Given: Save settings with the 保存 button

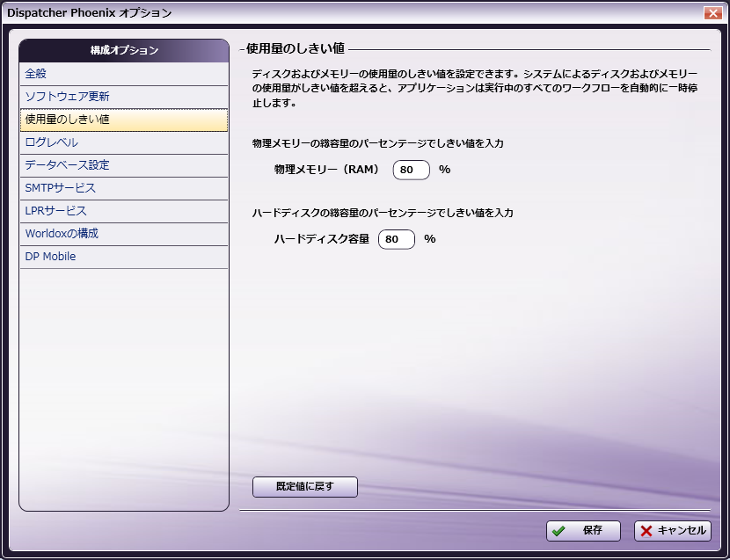Looking at the screenshot, I should [x=583, y=531].
